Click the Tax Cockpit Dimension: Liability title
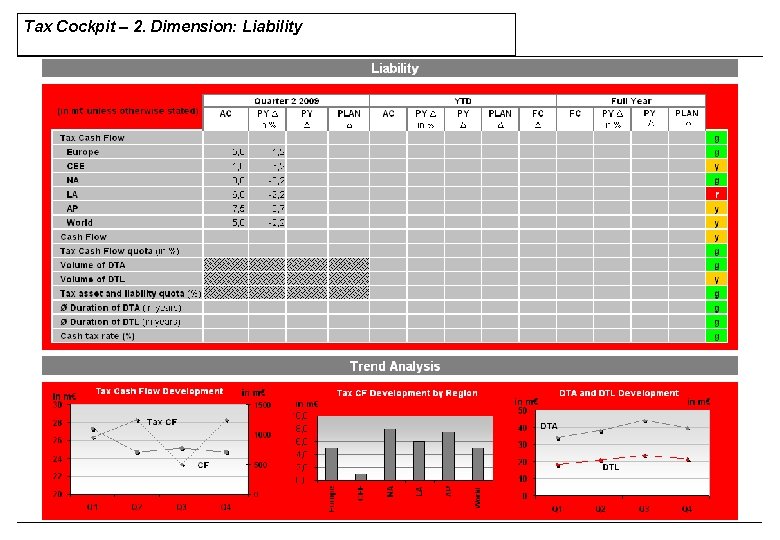This screenshot has width=780, height=540. (x=163, y=26)
